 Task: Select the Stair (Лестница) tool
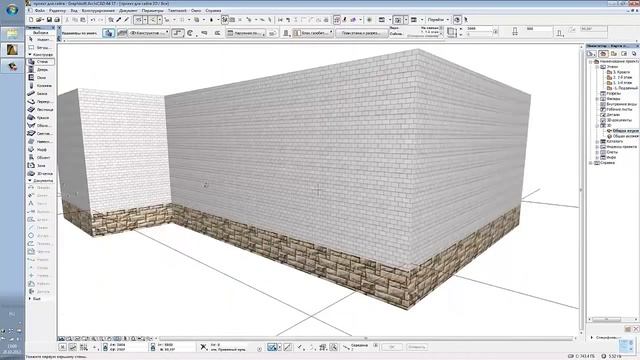(40, 109)
